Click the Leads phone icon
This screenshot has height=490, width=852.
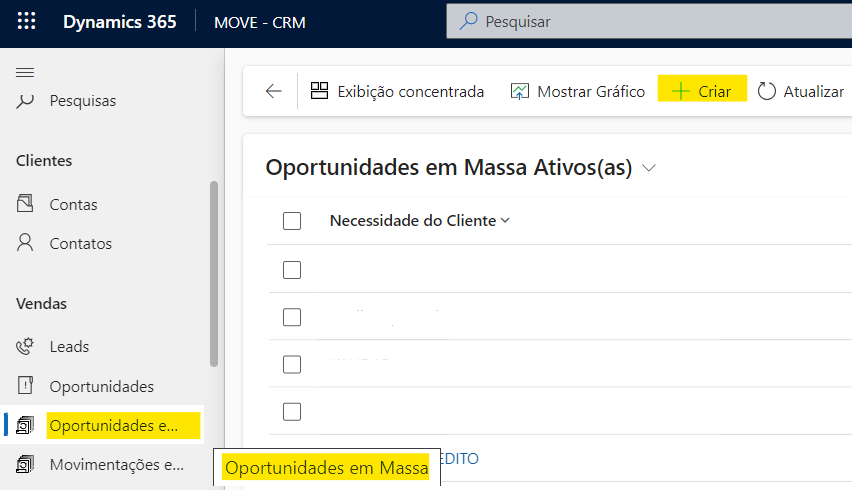pyautogui.click(x=27, y=347)
